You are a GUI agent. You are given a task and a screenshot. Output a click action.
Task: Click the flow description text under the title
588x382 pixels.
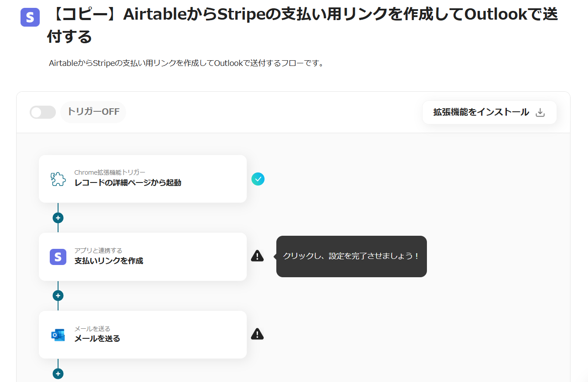186,63
